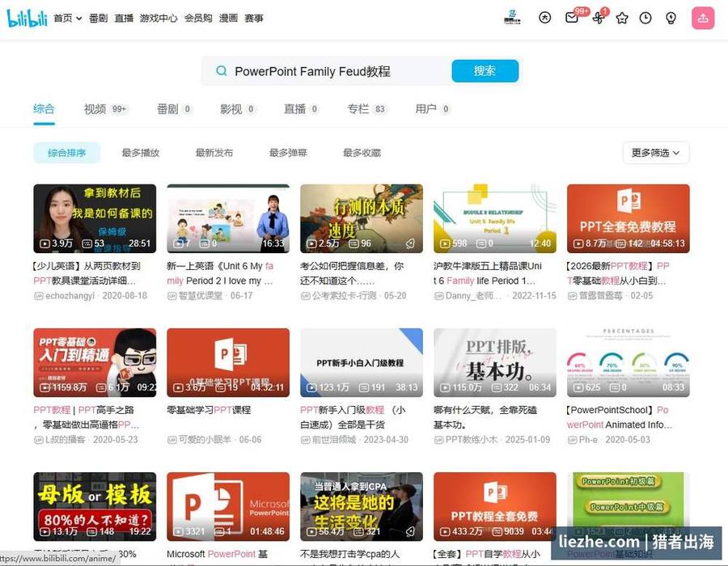Open the dynamic feed fan icon
This screenshot has width=728, height=566.
coord(599,18)
